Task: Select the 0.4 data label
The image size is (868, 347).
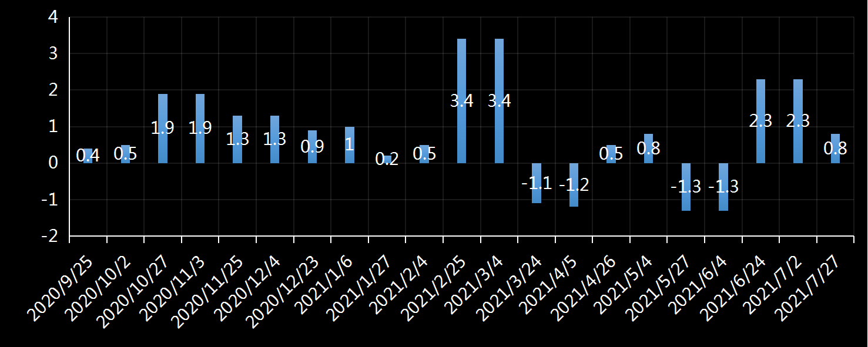Action: [88, 156]
